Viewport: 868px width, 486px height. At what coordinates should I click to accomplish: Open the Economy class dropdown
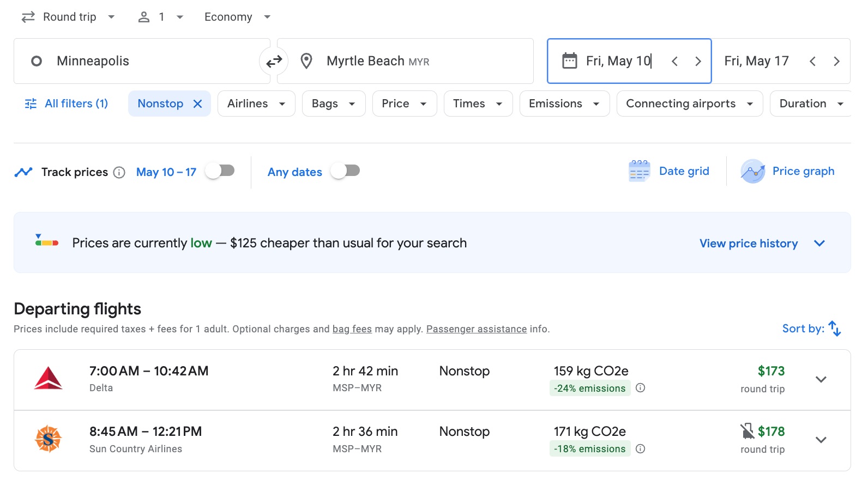tap(238, 17)
